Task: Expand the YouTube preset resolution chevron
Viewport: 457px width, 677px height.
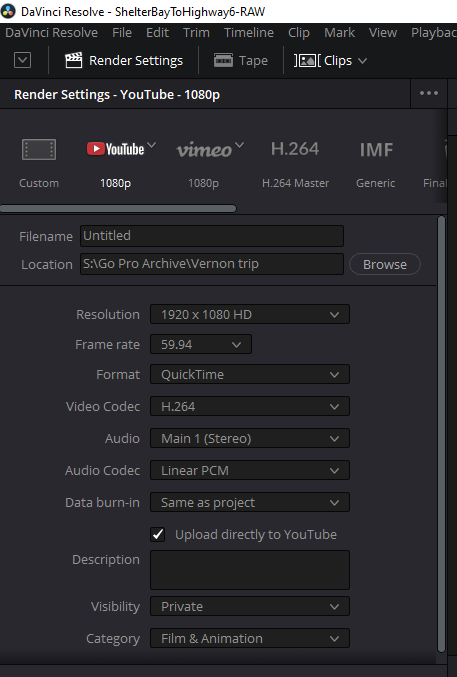Action: [x=152, y=145]
